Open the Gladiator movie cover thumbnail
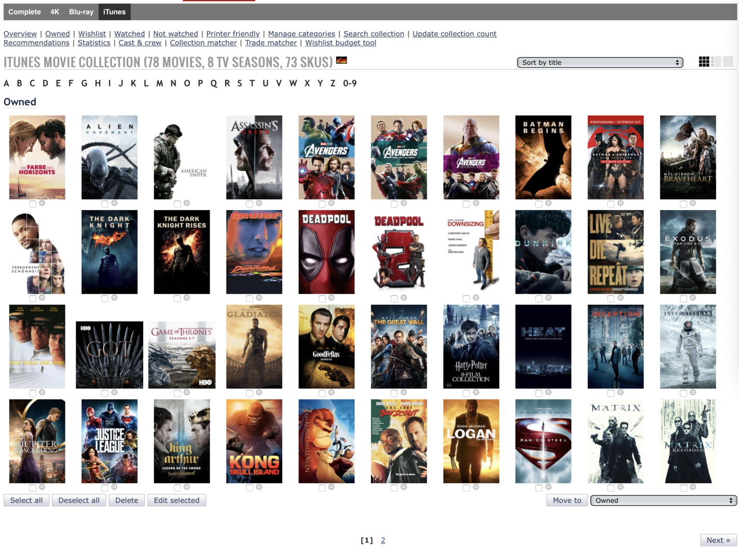The height and width of the screenshot is (560, 739). click(254, 346)
